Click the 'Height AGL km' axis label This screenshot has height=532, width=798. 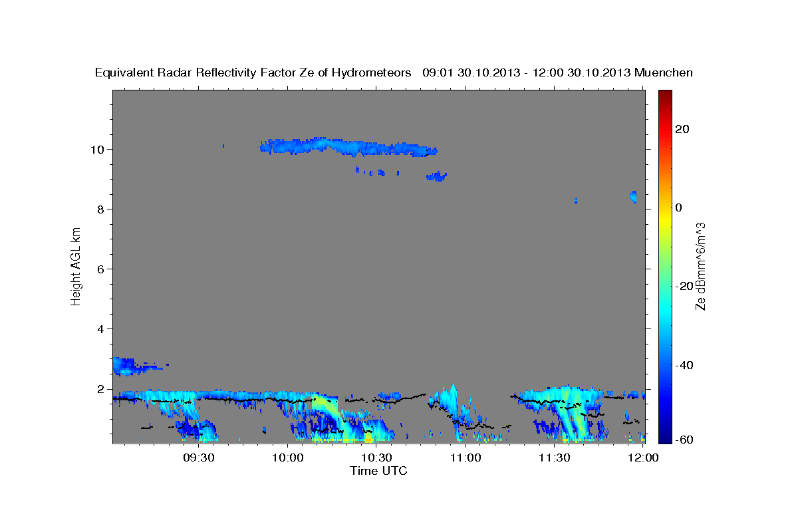pyautogui.click(x=76, y=265)
